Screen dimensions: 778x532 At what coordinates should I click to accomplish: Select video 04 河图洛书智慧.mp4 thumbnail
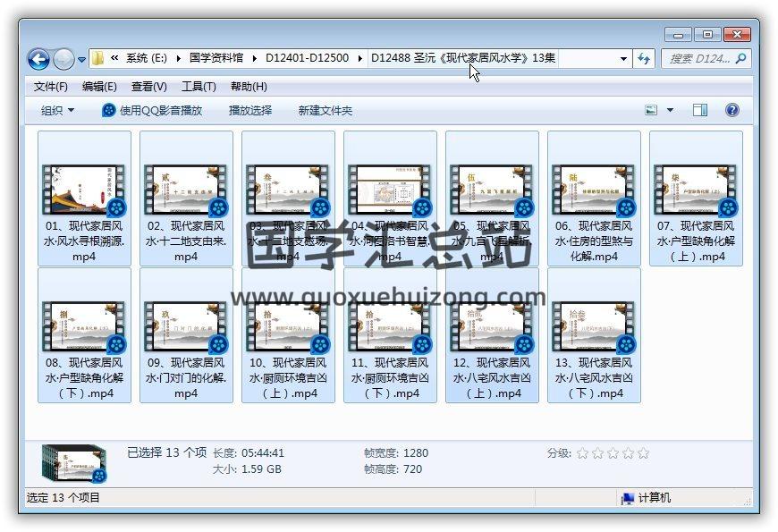tap(390, 190)
